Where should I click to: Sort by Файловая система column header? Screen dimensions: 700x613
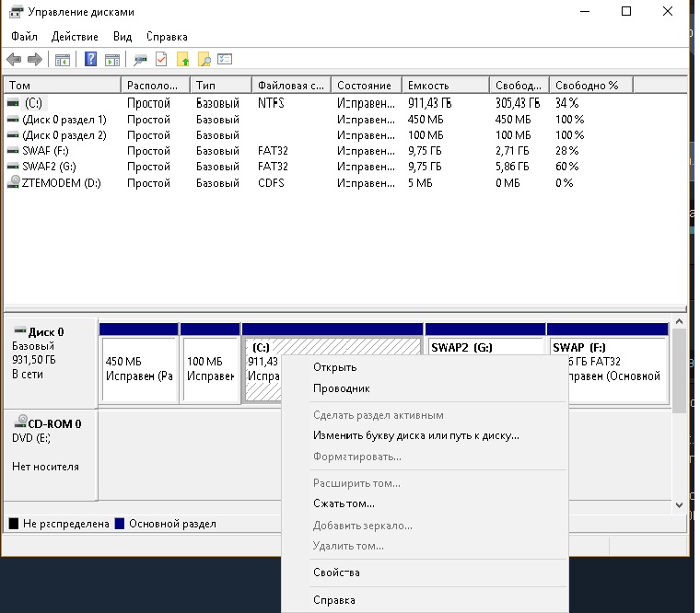click(x=292, y=86)
